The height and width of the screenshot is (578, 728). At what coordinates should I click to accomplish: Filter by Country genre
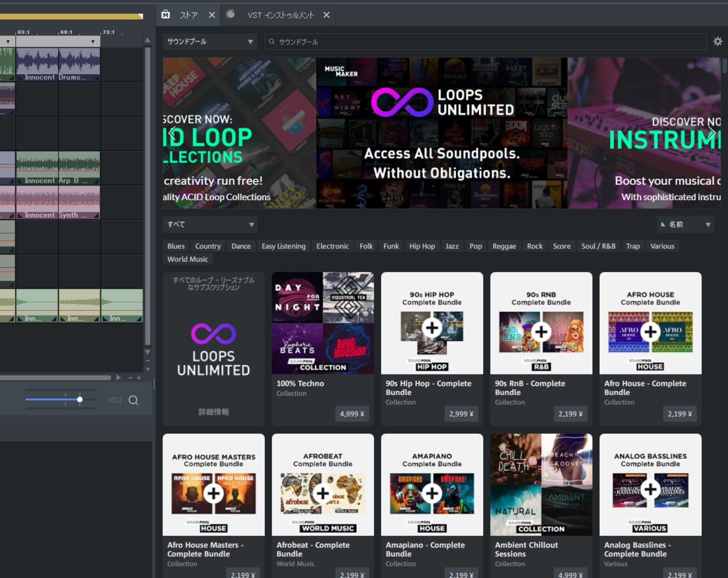[208, 246]
